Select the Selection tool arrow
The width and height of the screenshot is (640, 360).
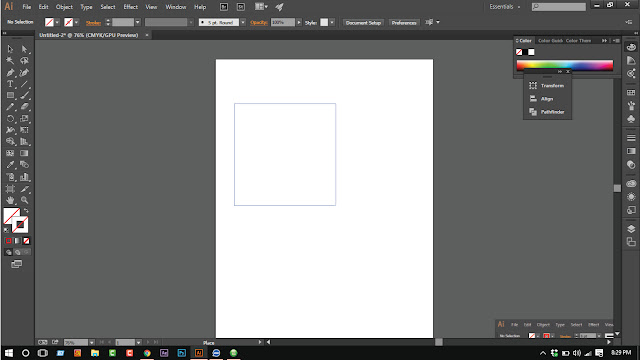pos(10,49)
